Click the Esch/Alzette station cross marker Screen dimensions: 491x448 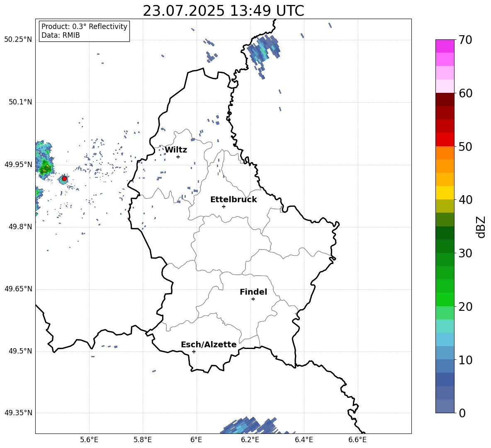coord(194,351)
